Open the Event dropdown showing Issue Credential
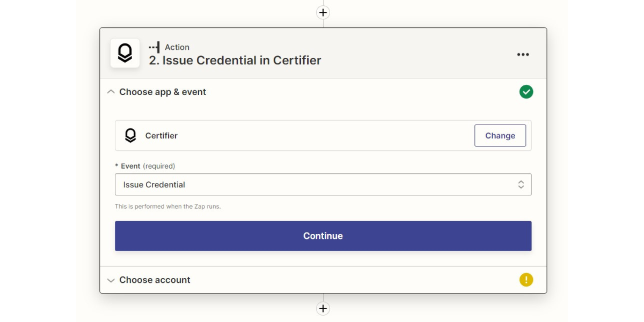This screenshot has width=644, height=322. 317,185
